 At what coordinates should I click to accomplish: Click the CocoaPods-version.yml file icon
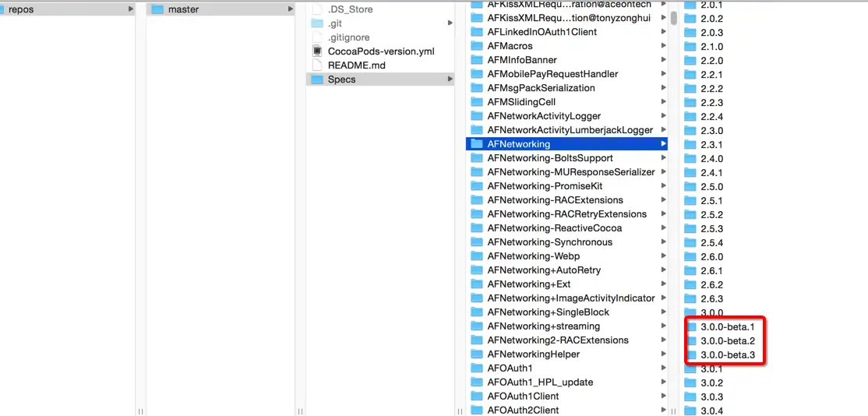tap(317, 51)
